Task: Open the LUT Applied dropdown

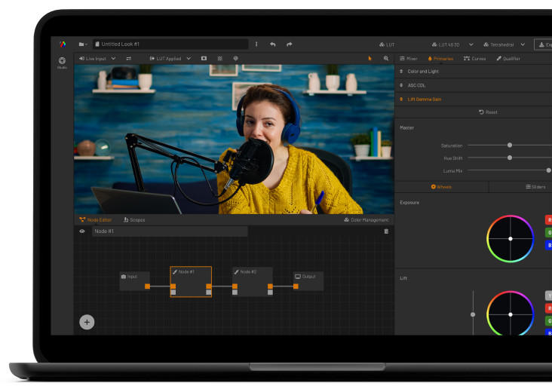Action: (x=170, y=58)
